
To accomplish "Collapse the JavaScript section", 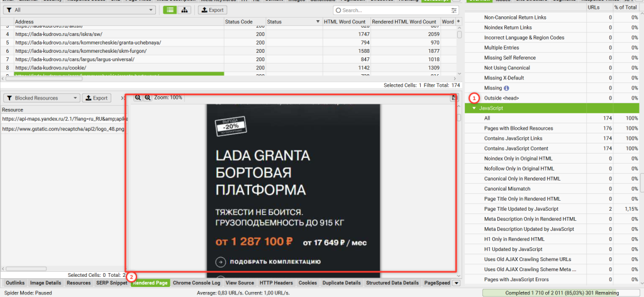I will pyautogui.click(x=474, y=108).
